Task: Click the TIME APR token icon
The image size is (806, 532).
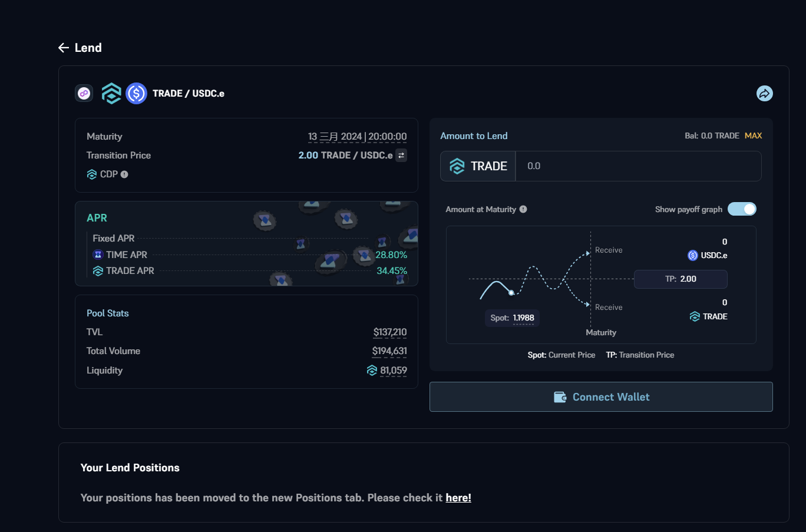Action: [x=98, y=255]
